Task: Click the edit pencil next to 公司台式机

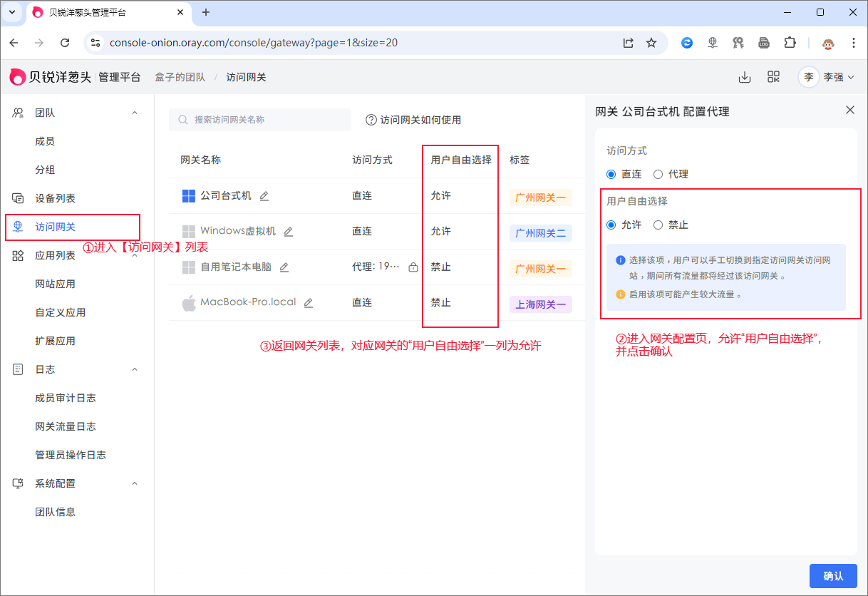Action: coord(264,196)
